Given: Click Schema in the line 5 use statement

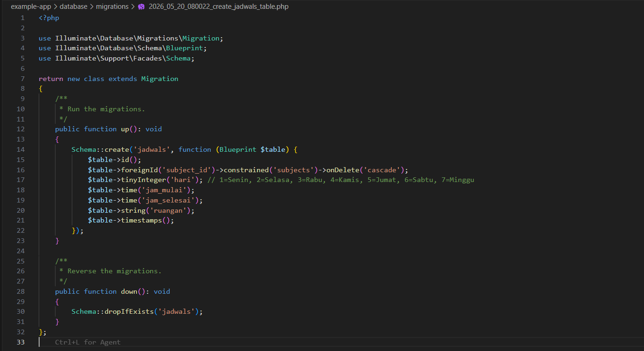Looking at the screenshot, I should 178,58.
